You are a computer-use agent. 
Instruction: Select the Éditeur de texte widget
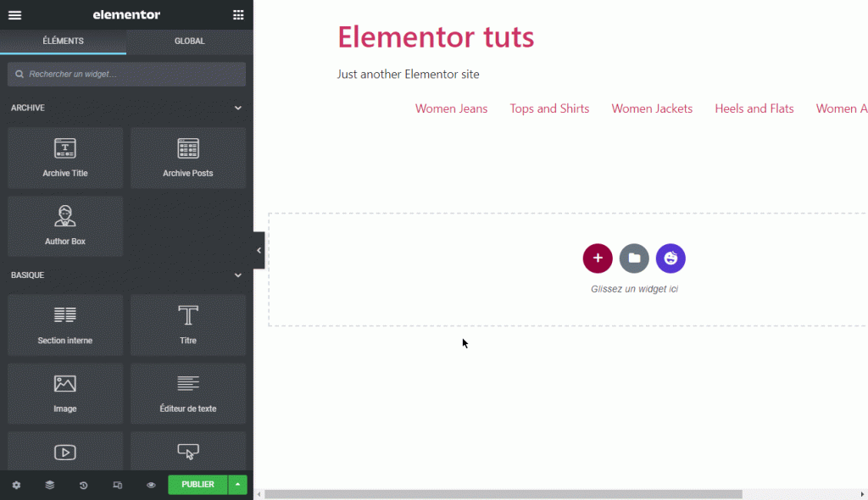coord(188,393)
